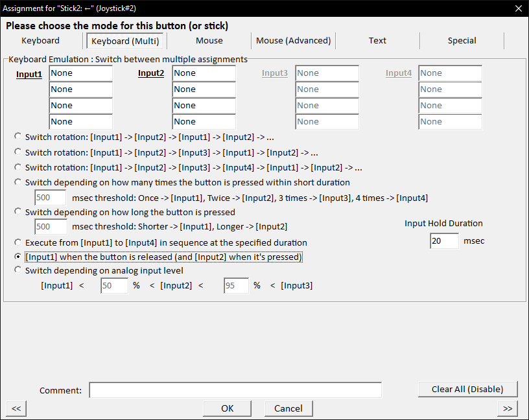Open the Special tab

click(x=462, y=41)
